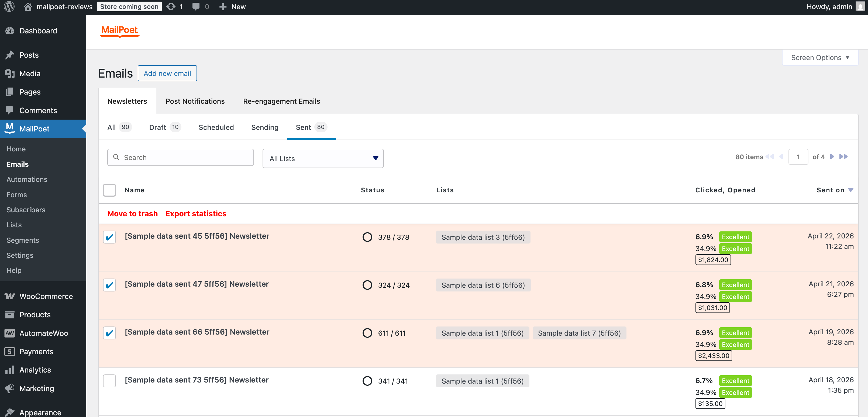868x417 pixels.
Task: Uncheck the sent 66 newsletter checkbox
Action: (109, 333)
